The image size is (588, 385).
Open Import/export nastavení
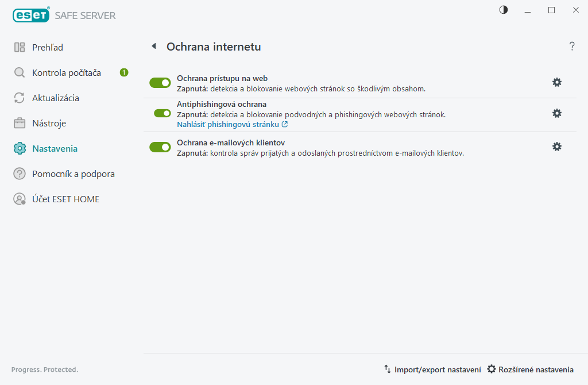pyautogui.click(x=432, y=369)
